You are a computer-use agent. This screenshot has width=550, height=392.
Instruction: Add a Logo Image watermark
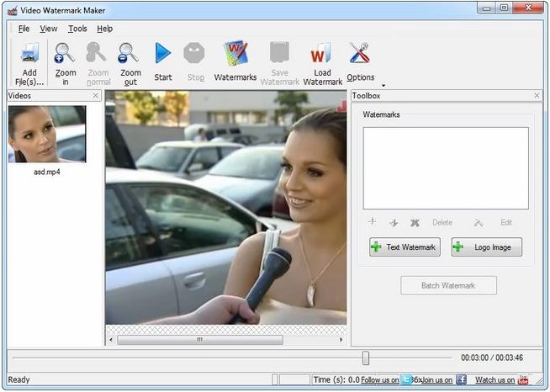point(487,247)
